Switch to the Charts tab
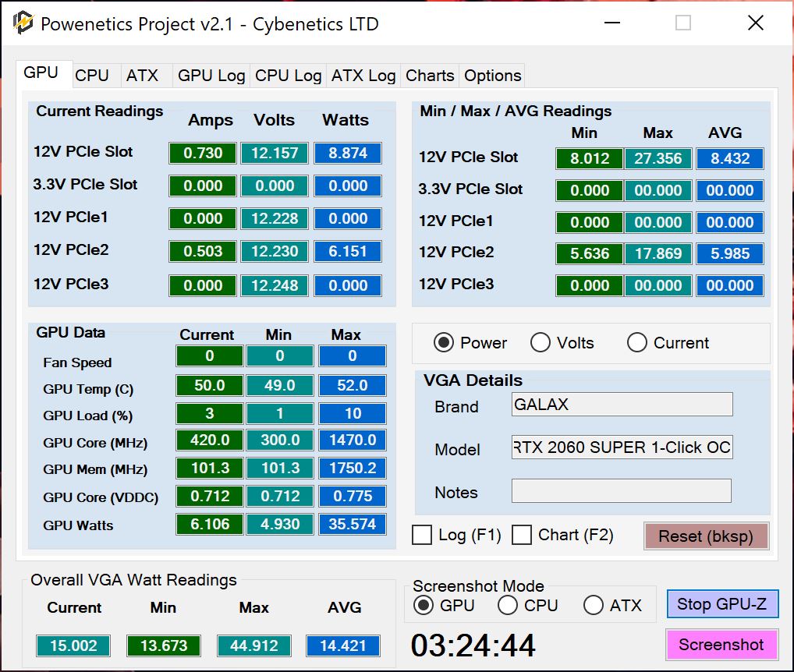The width and height of the screenshot is (794, 672). click(430, 76)
